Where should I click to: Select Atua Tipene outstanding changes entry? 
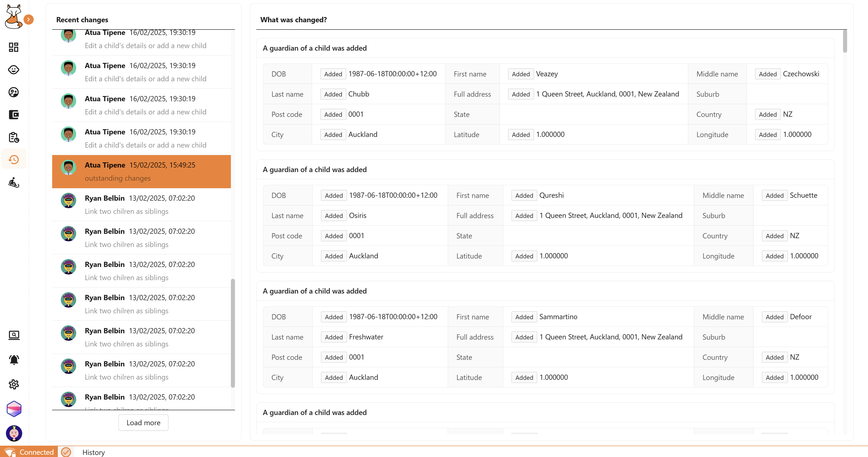coord(141,171)
